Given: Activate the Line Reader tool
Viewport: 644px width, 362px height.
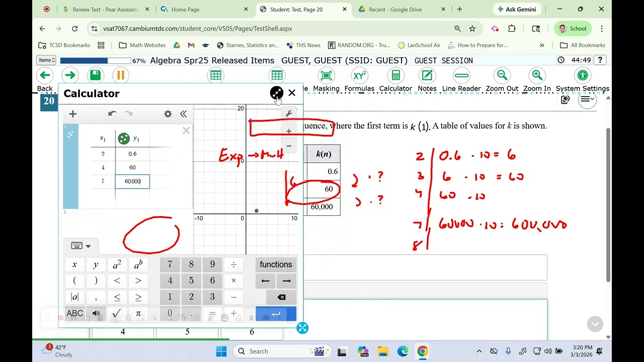Looking at the screenshot, I should click(461, 79).
